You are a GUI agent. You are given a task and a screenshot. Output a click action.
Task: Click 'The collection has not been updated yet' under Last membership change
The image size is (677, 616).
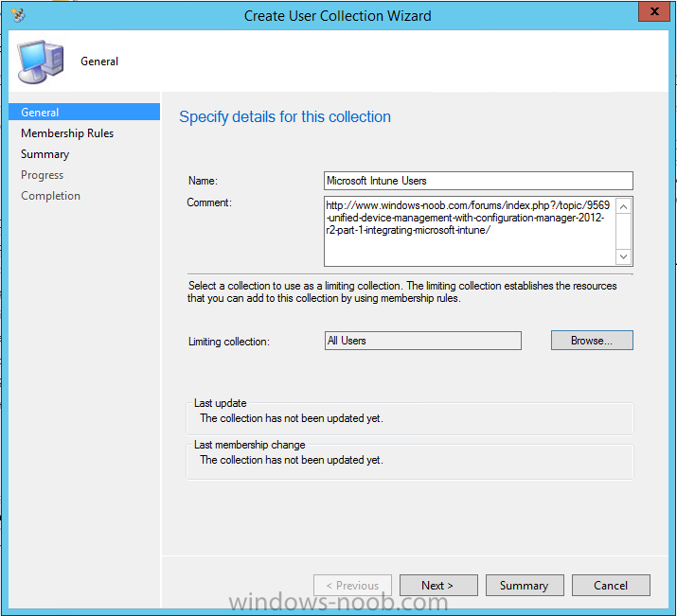292,460
